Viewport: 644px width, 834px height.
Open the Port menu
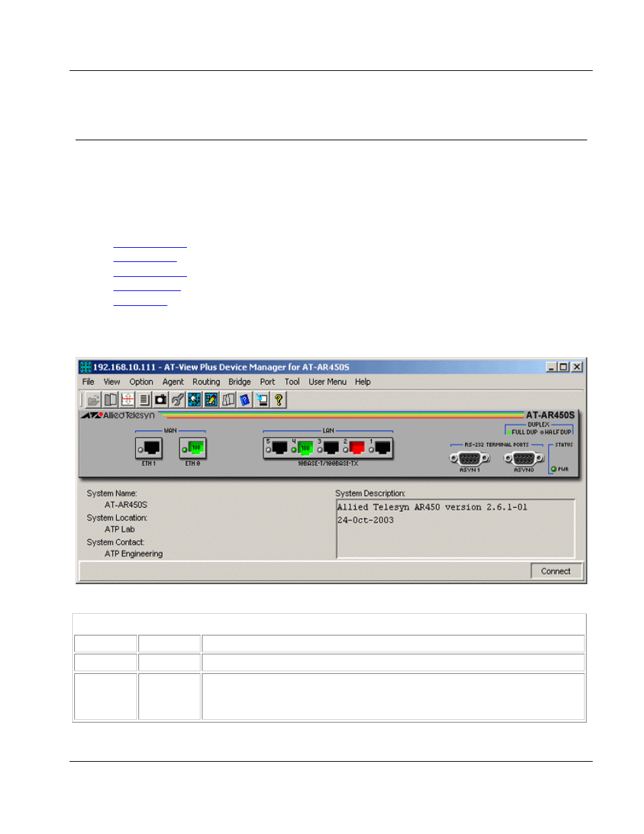[267, 382]
